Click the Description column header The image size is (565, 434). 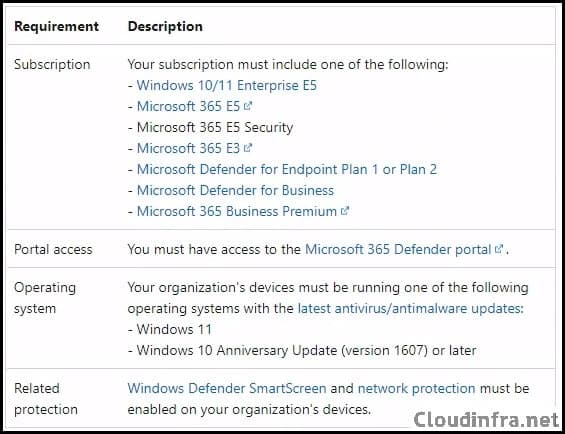coord(165,26)
